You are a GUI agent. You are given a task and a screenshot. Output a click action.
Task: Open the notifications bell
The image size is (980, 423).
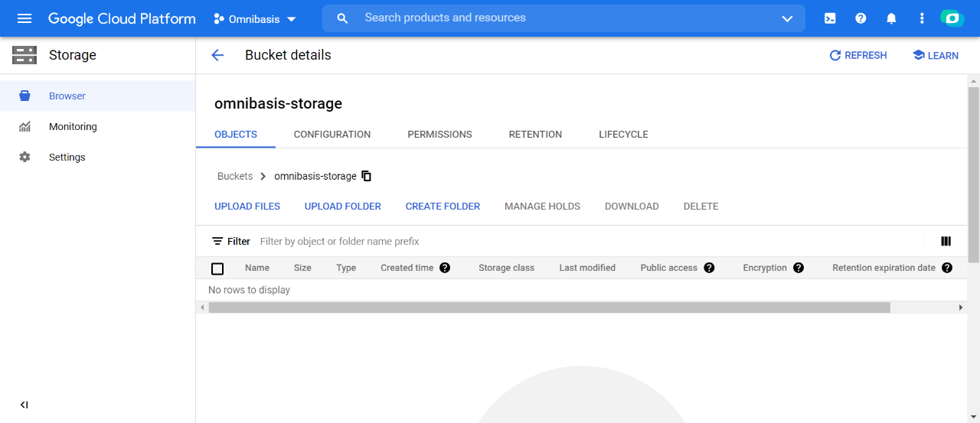click(x=891, y=18)
